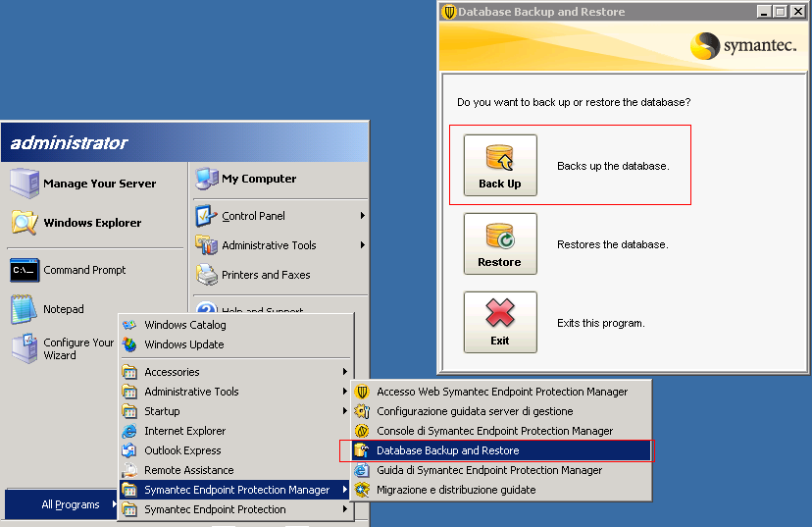Image resolution: width=812 pixels, height=527 pixels.
Task: Click the Database Backup and Restore icon
Action: (362, 450)
